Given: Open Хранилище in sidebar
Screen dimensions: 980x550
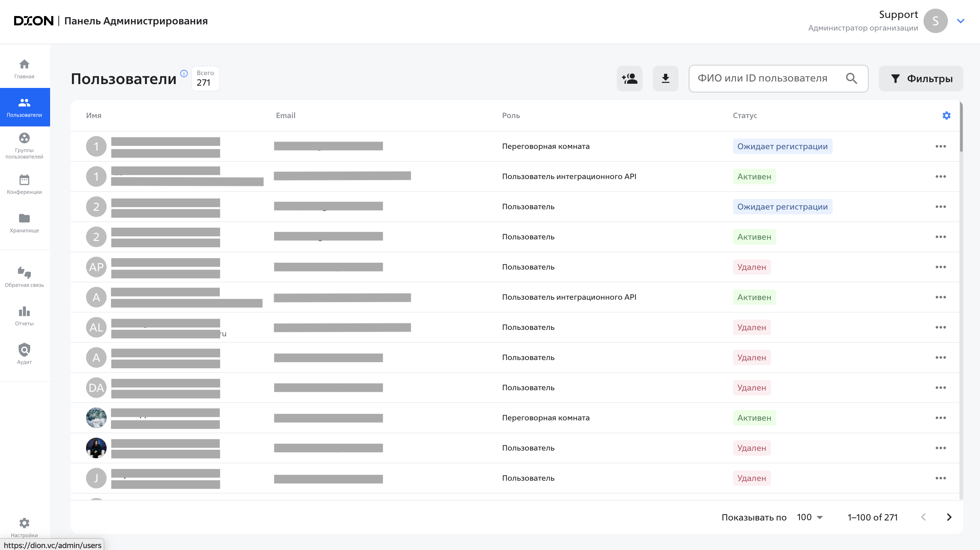Looking at the screenshot, I should click(x=24, y=223).
